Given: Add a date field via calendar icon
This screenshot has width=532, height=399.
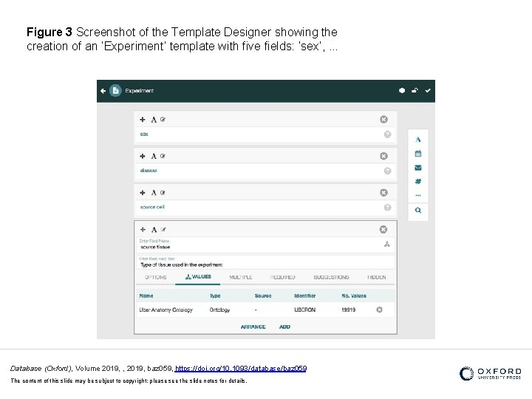Looking at the screenshot, I should [418, 154].
